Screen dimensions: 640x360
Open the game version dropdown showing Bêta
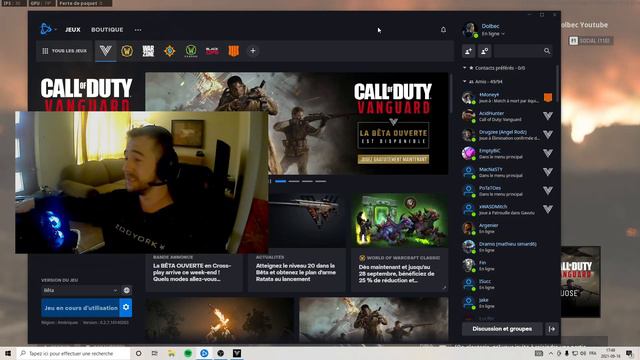(80, 290)
